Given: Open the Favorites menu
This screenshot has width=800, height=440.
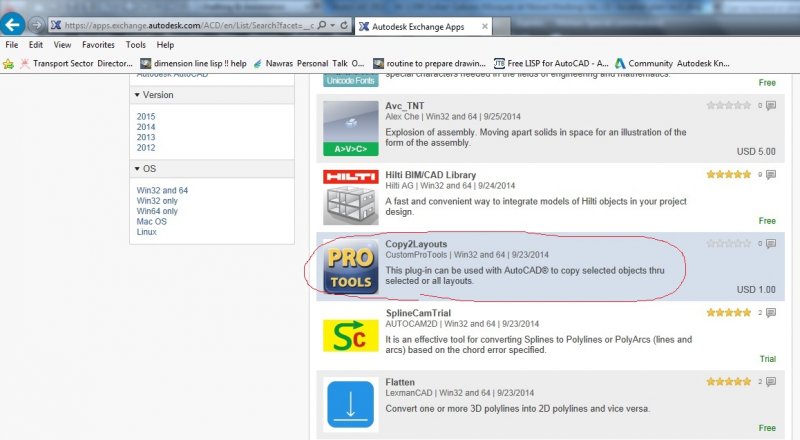Looking at the screenshot, I should click(x=98, y=44).
